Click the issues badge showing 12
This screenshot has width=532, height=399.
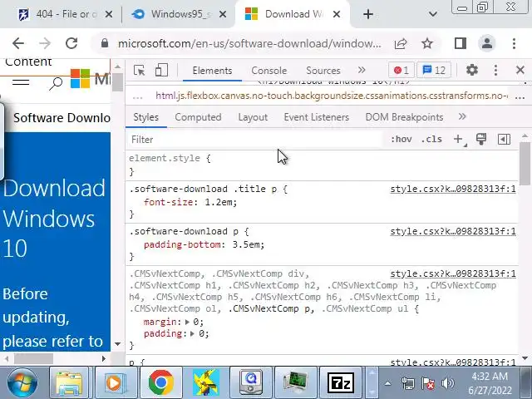pos(434,70)
